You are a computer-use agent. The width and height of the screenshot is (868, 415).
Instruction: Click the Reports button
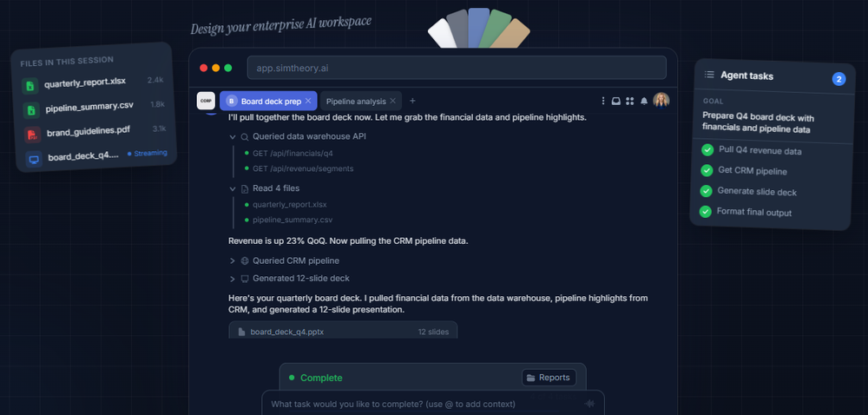click(548, 377)
